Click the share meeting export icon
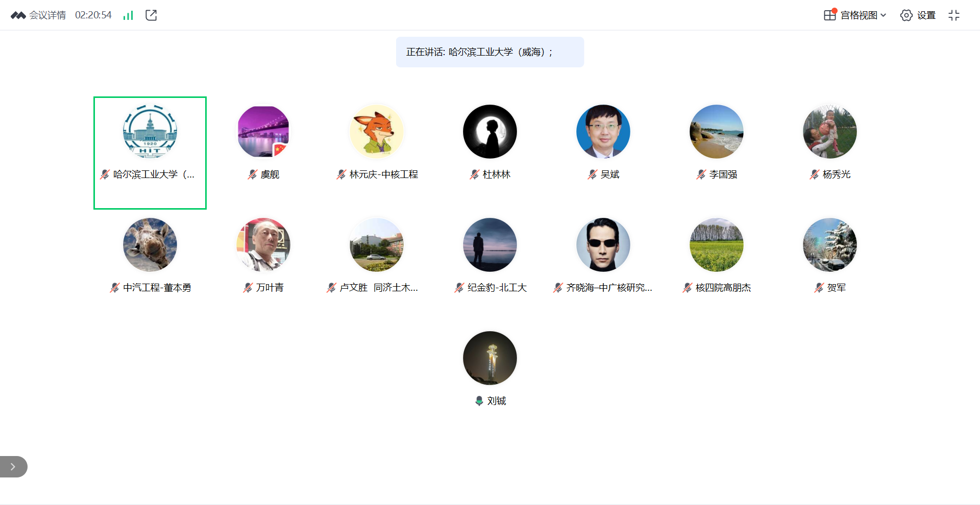 [x=151, y=15]
